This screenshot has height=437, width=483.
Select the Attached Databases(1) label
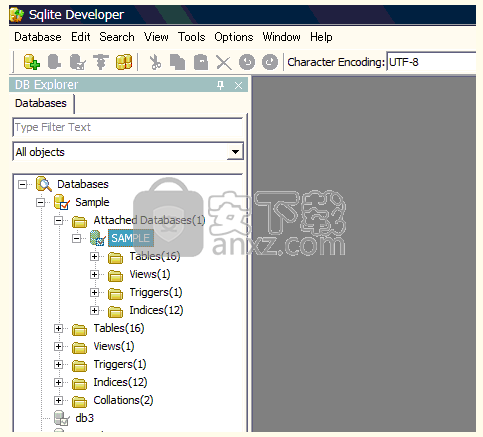tap(149, 220)
